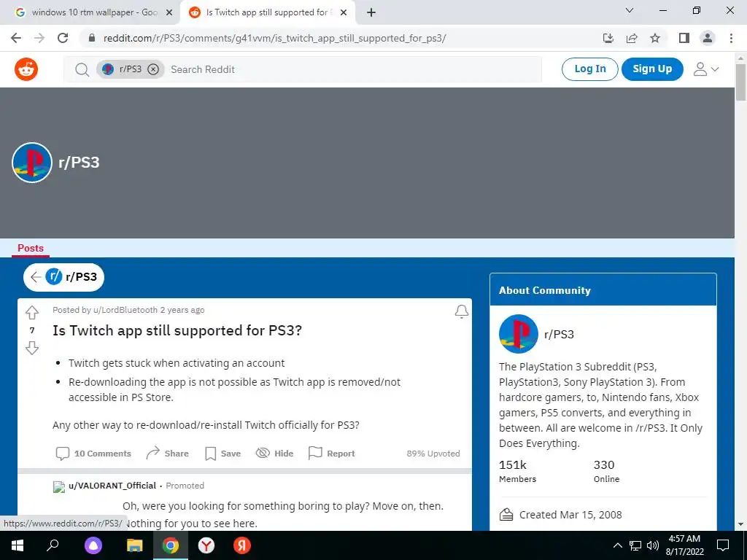Click the r/PS3 banner community avatar
The image size is (747, 560).
32,163
